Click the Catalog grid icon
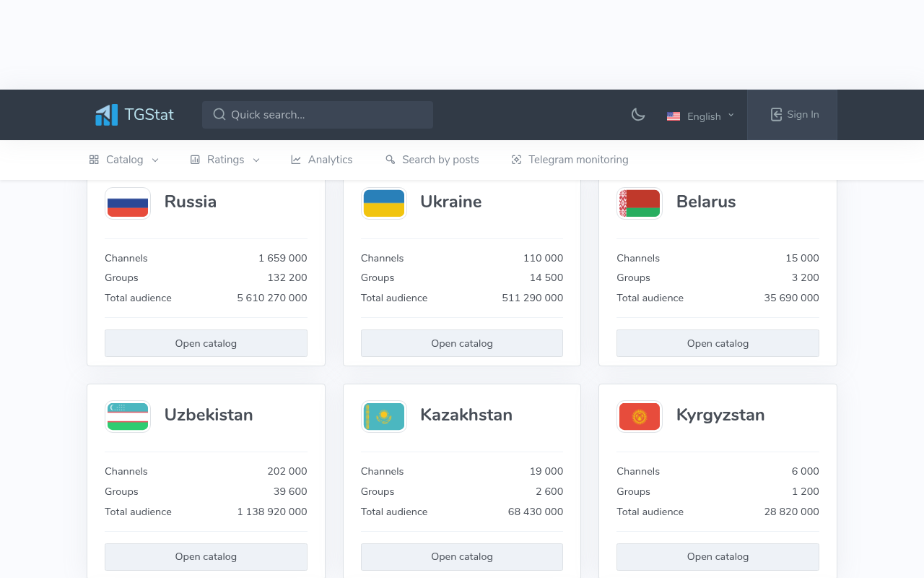 click(94, 160)
